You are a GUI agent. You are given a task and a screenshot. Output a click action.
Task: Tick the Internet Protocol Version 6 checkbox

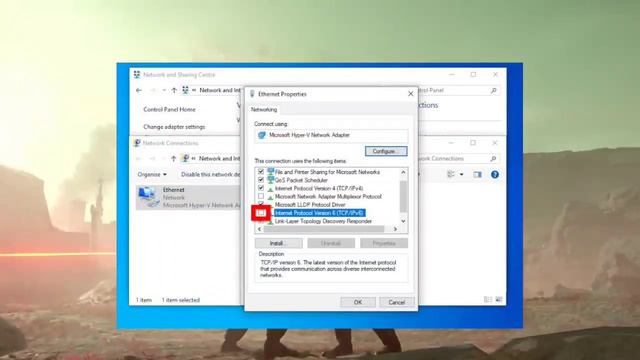point(261,213)
